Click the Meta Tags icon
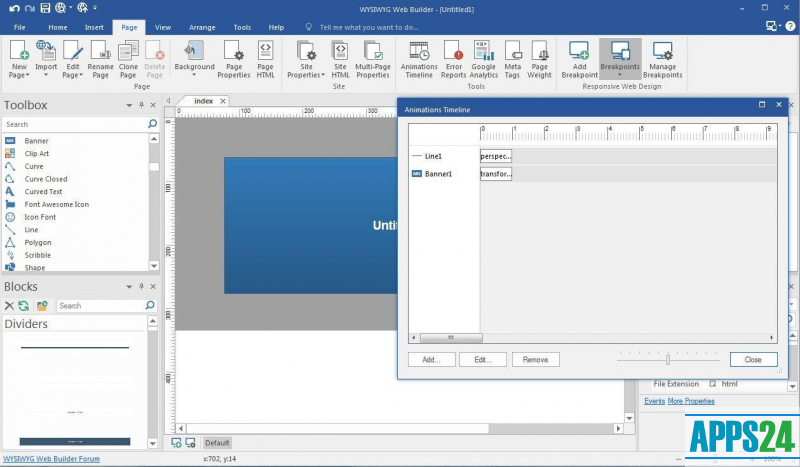Screen dimensions: 800x467 tap(512, 58)
